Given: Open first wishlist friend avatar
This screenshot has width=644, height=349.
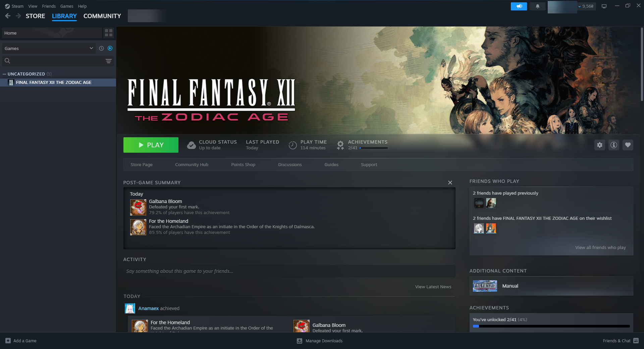Looking at the screenshot, I should click(479, 228).
